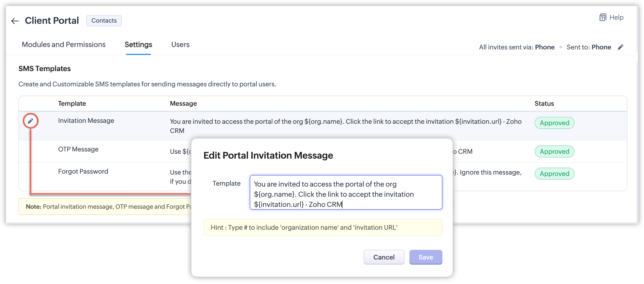The width and height of the screenshot is (644, 284).
Task: Click the Contacts tag badge
Action: tap(104, 21)
